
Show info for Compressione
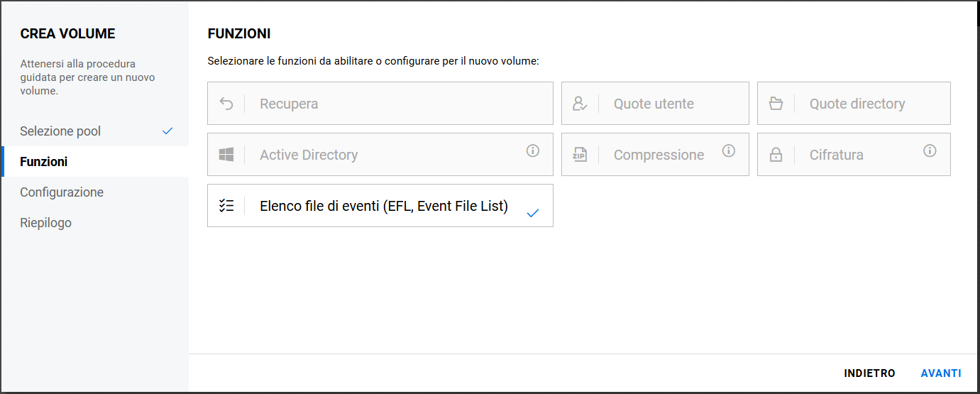(x=729, y=151)
